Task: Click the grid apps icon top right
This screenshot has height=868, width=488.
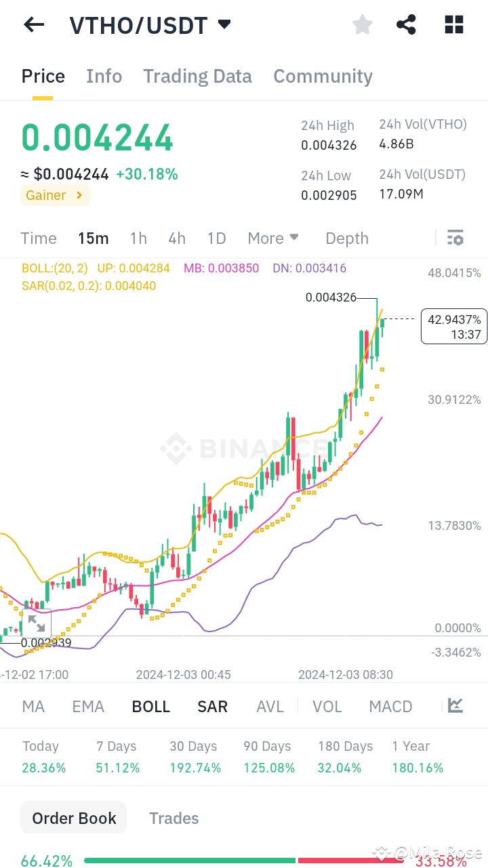Action: pyautogui.click(x=453, y=24)
